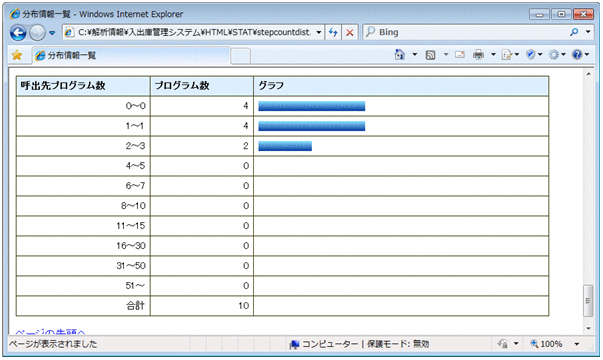Click the scrollbar up arrow
Viewport: 603px width, 360px height.
[x=588, y=74]
